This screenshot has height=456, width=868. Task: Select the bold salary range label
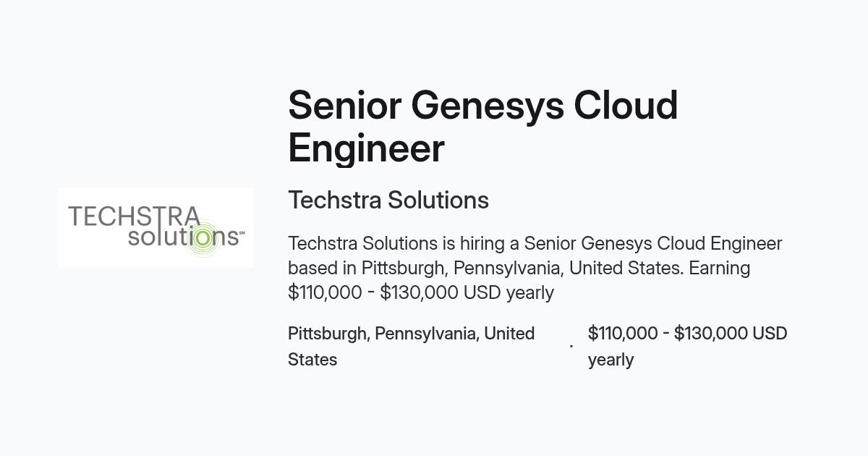click(688, 346)
